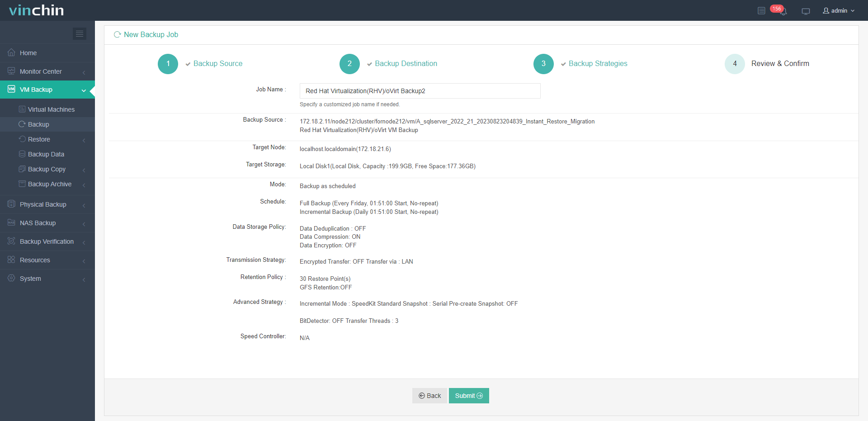Jump to step 1 Backup Source
Screen dimensions: 868x421
(x=168, y=64)
